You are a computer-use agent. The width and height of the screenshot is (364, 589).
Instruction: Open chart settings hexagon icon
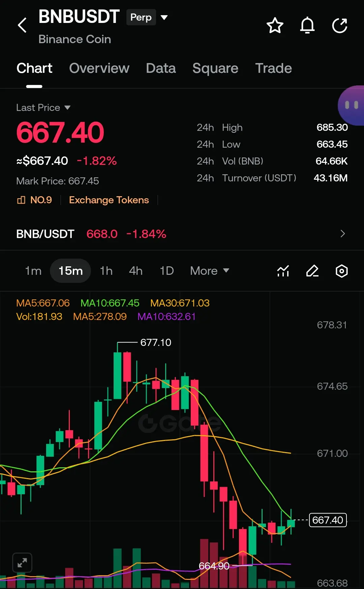pyautogui.click(x=342, y=271)
